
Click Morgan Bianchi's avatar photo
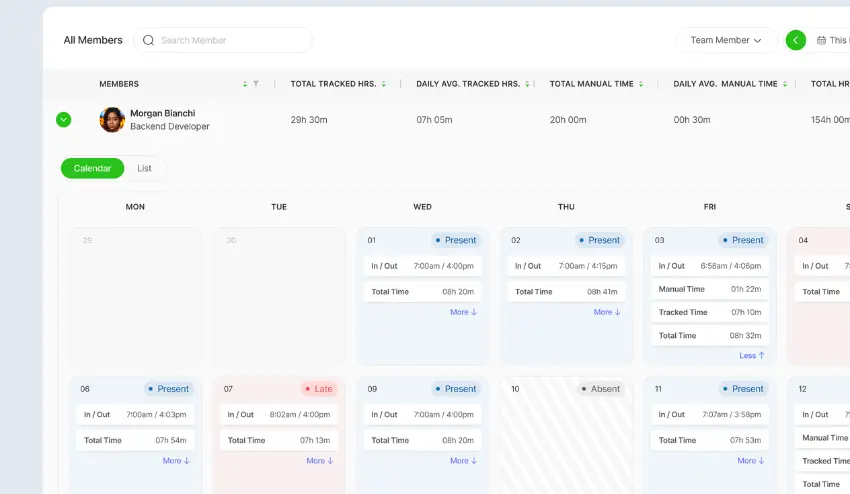click(x=112, y=120)
